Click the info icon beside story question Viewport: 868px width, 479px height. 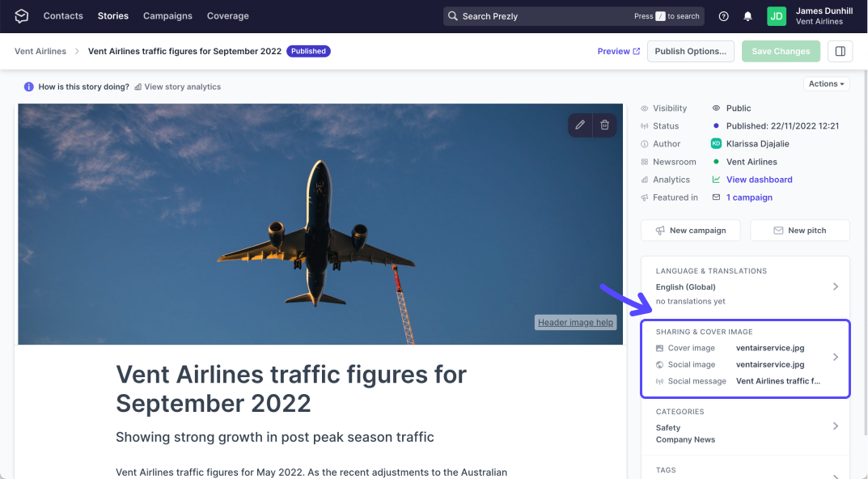(29, 87)
